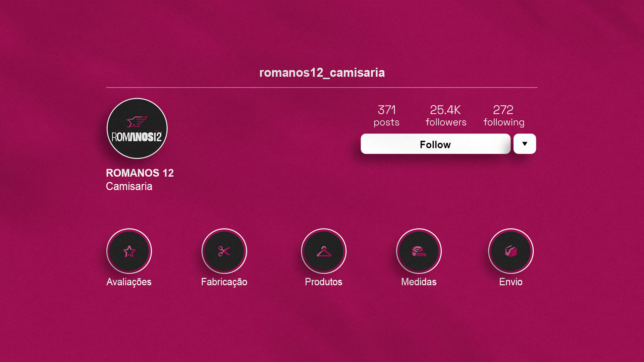The height and width of the screenshot is (362, 644).
Task: Open the Envio package box highlight icon
Action: 511,251
